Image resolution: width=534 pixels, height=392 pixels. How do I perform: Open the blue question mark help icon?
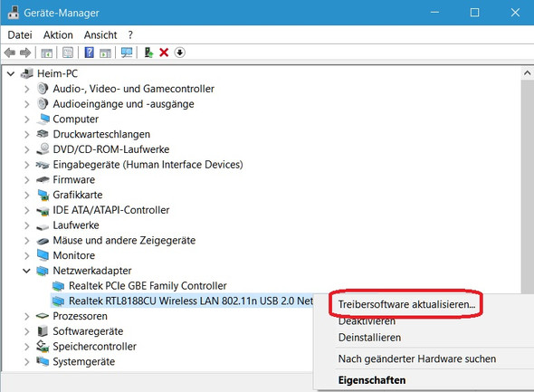89,53
